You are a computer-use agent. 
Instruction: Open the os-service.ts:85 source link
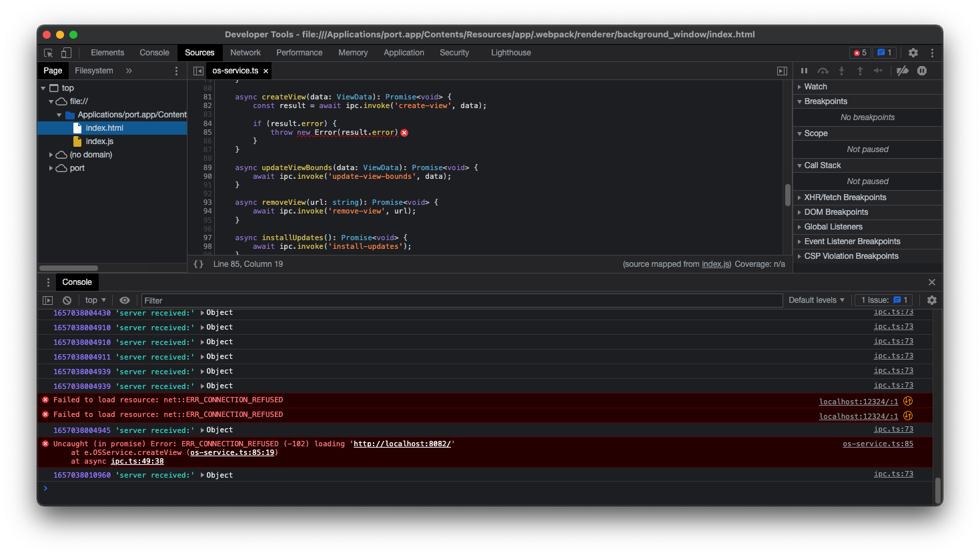tap(878, 444)
